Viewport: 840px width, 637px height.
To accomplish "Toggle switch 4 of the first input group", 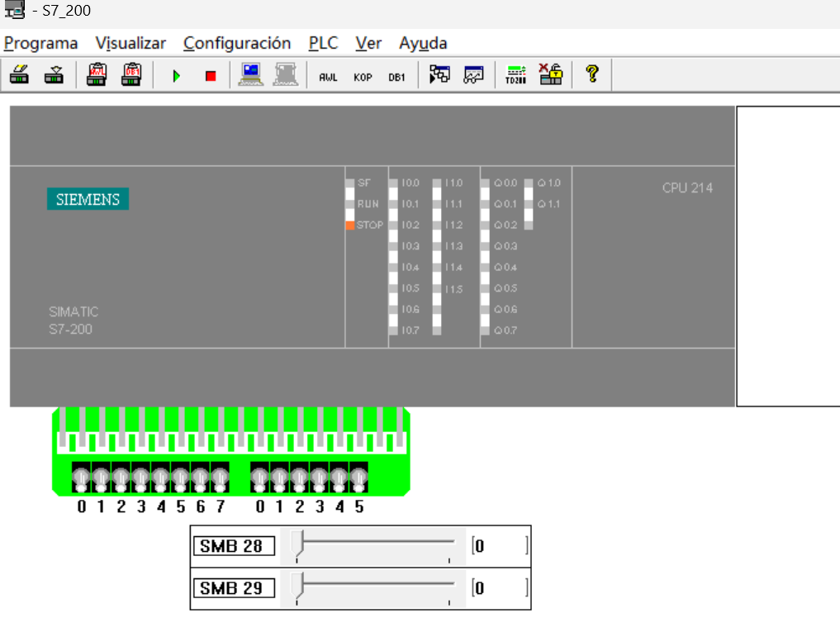I will coord(160,478).
